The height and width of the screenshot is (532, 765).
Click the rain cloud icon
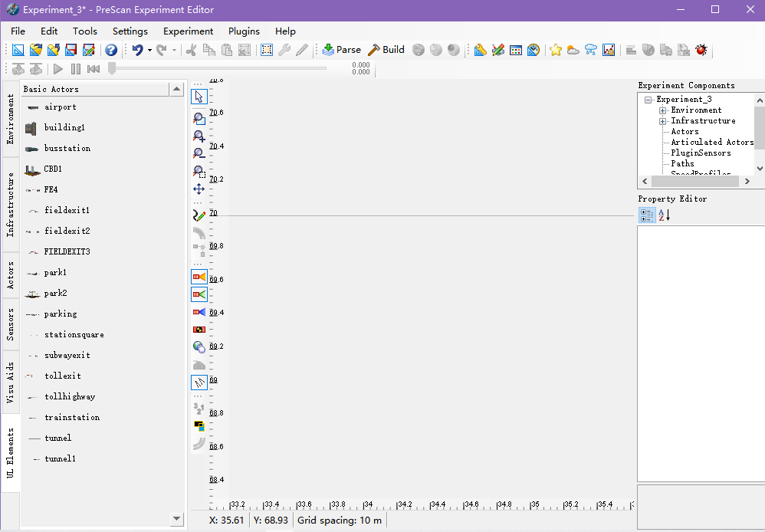tap(590, 50)
